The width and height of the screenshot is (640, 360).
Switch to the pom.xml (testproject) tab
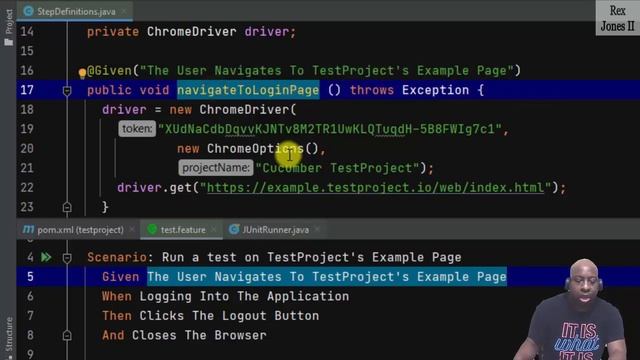coord(80,230)
